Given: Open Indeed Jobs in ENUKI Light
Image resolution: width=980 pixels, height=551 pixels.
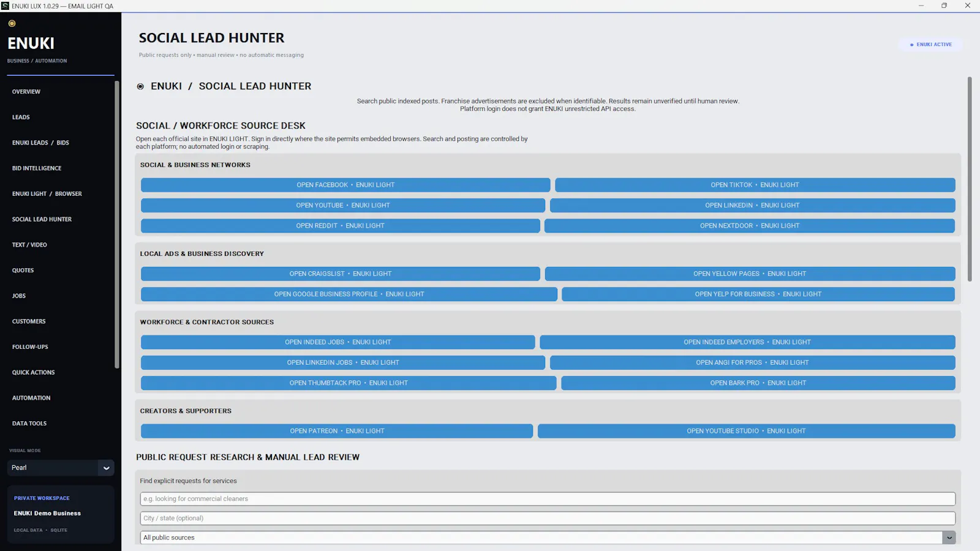Looking at the screenshot, I should pyautogui.click(x=338, y=342).
